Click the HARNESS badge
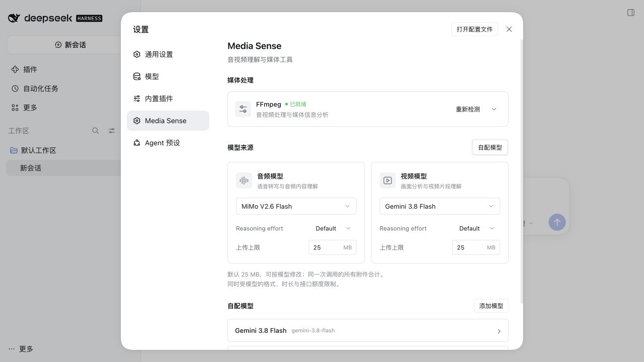The image size is (644, 362). [89, 18]
